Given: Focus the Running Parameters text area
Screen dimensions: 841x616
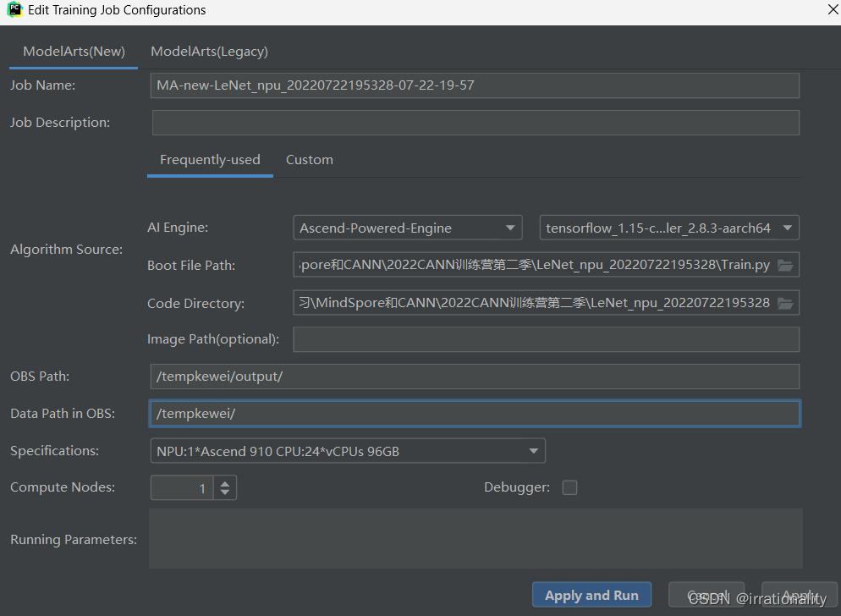Looking at the screenshot, I should point(475,538).
